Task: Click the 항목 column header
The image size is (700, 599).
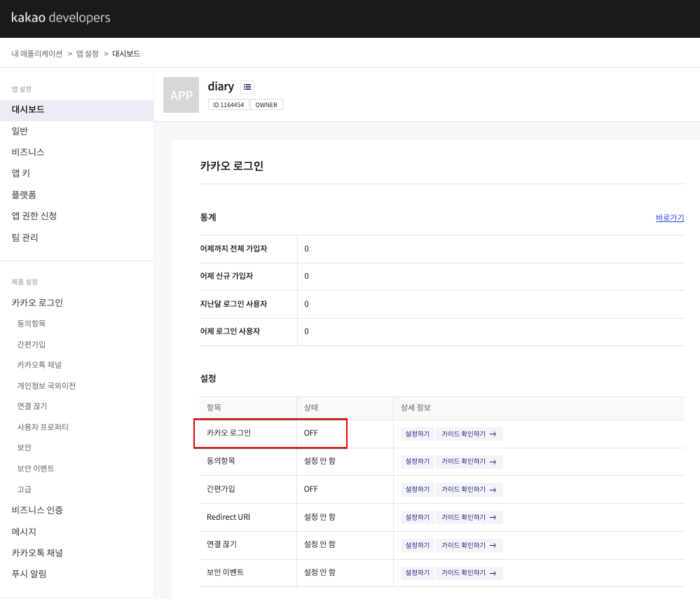Action: coord(214,408)
